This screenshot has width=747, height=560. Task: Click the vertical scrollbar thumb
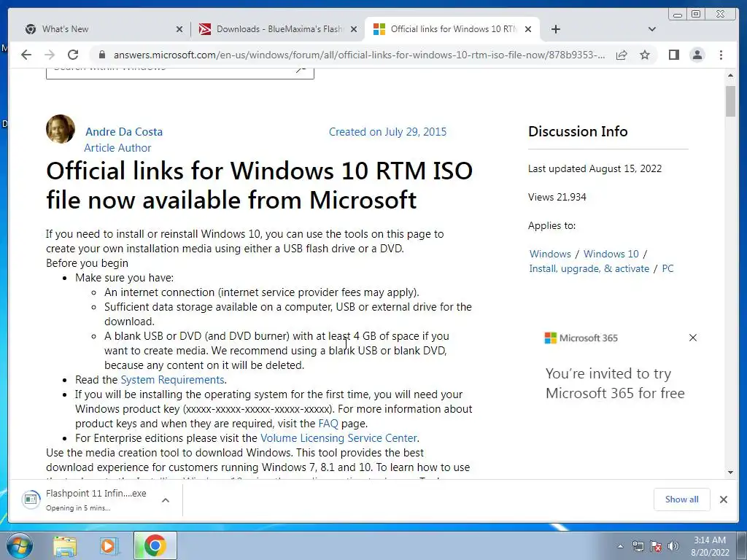[x=731, y=101]
